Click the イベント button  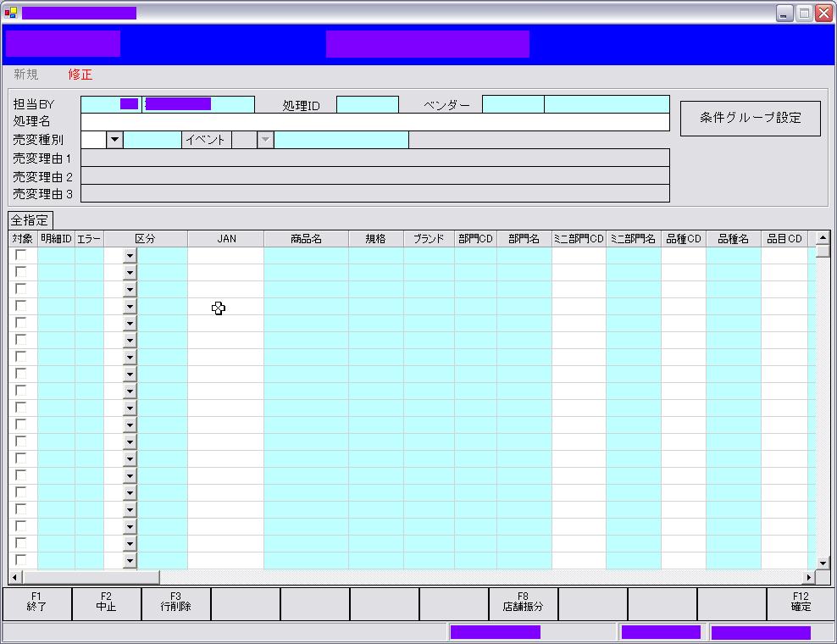point(206,140)
